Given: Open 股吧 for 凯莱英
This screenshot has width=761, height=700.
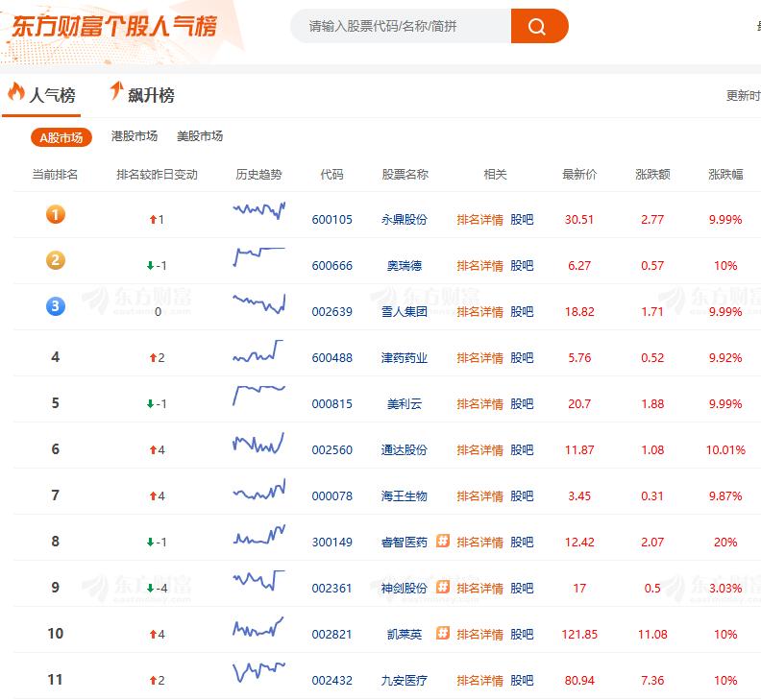Looking at the screenshot, I should 522,635.
